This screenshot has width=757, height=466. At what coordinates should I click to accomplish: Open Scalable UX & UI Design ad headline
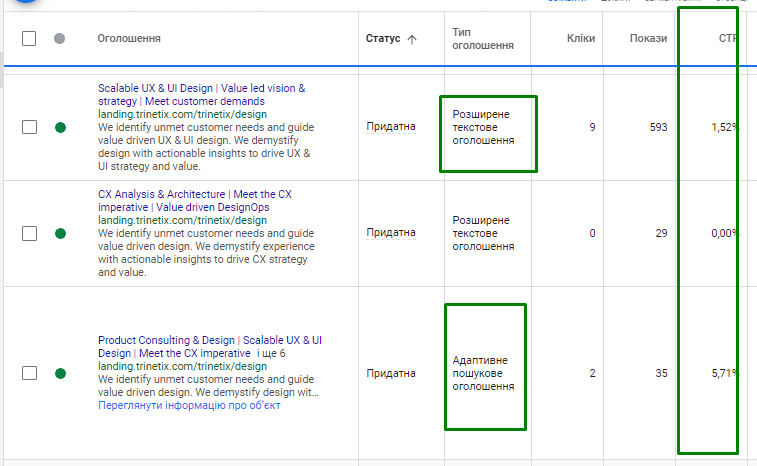click(x=201, y=95)
